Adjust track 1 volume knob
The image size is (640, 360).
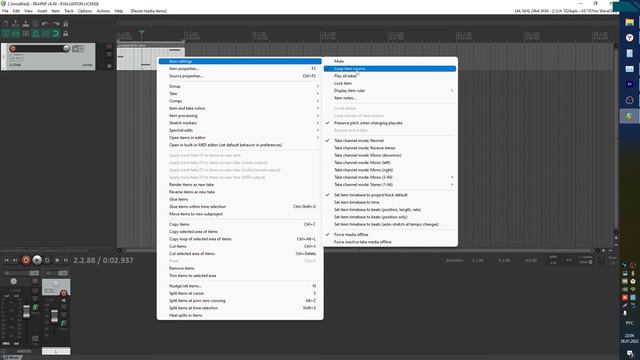click(x=66, y=48)
